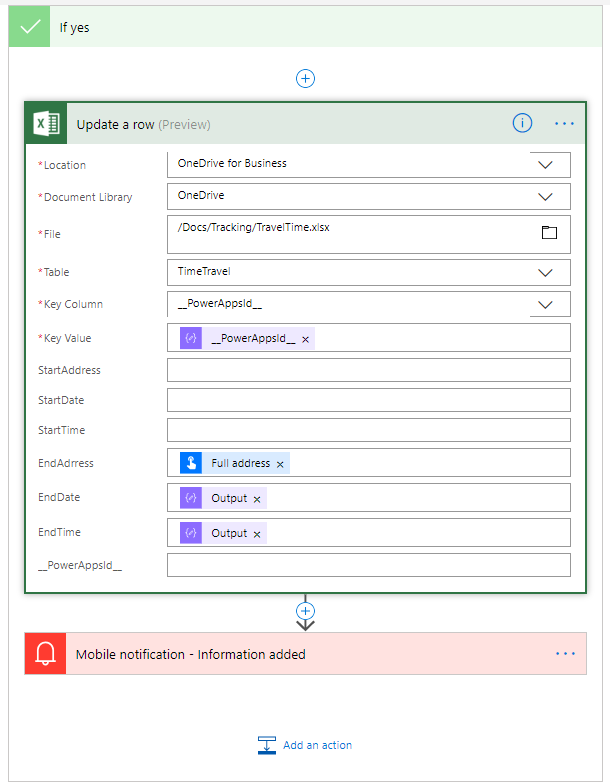Screen dimensions: 610x784
Task: Expand the Key Column dropdown
Action: point(546,305)
